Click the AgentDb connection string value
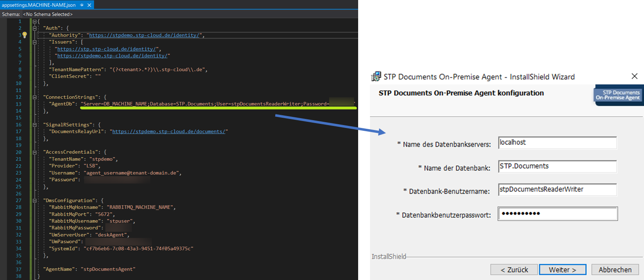 click(x=218, y=104)
